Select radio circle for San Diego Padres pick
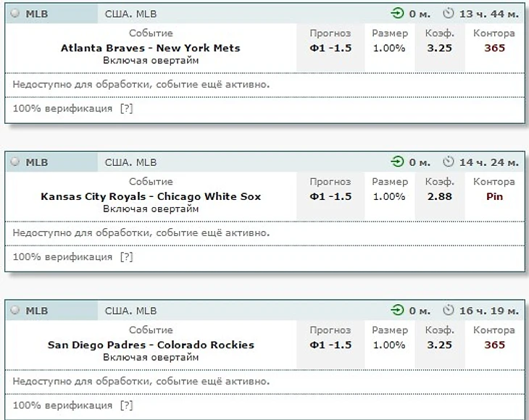The height and width of the screenshot is (420, 529). coord(14,310)
